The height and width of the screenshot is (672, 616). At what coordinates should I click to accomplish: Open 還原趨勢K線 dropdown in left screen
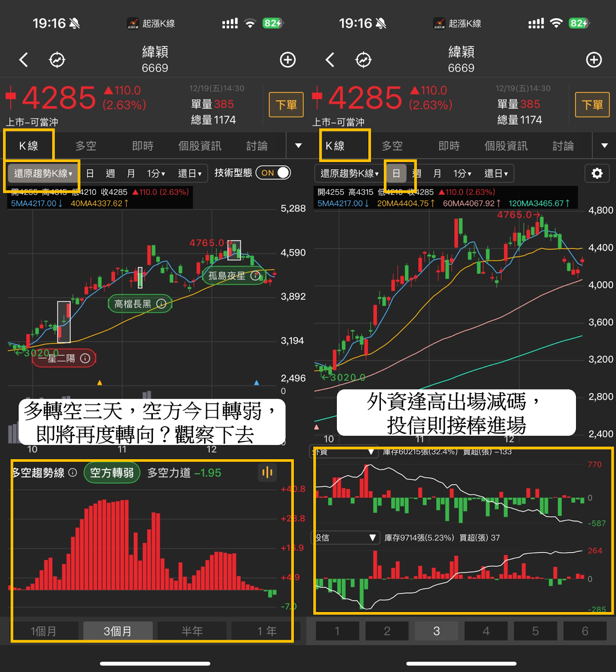(x=43, y=173)
